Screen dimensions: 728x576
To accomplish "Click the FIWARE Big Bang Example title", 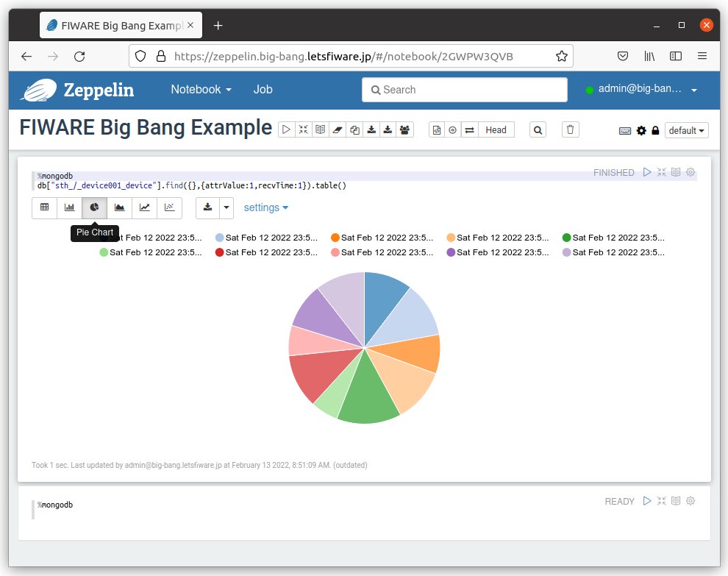I will (x=146, y=127).
